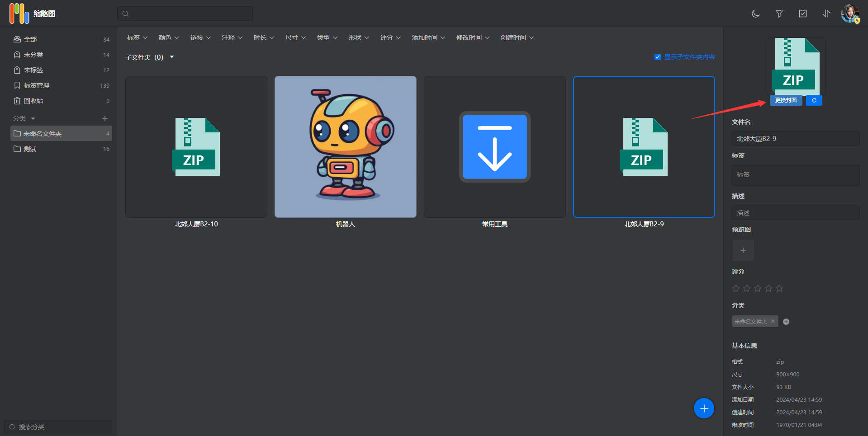Click the refresh cover icon button
868x436 pixels.
coord(814,100)
